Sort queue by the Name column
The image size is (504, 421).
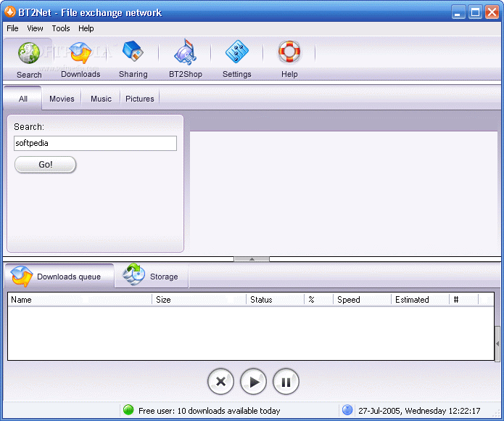click(80, 300)
